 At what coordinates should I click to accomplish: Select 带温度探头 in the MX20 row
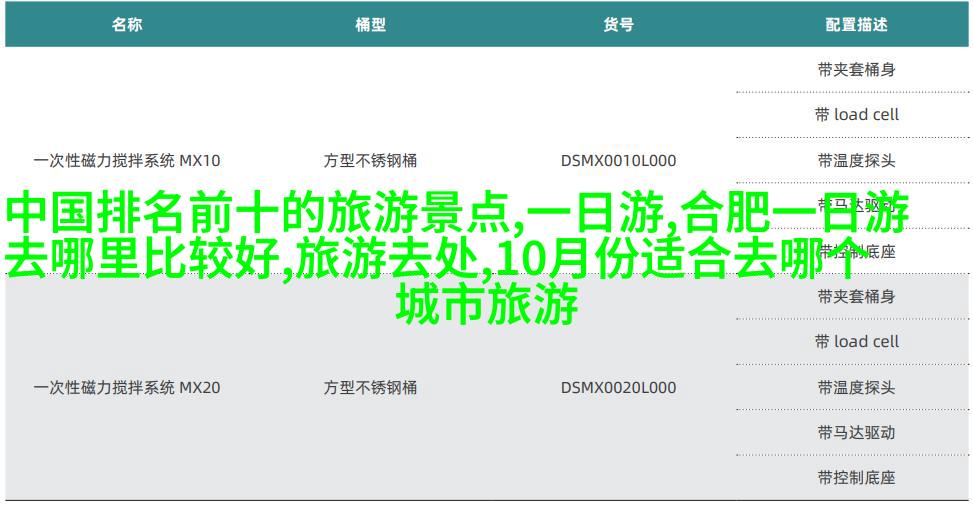[x=856, y=387]
